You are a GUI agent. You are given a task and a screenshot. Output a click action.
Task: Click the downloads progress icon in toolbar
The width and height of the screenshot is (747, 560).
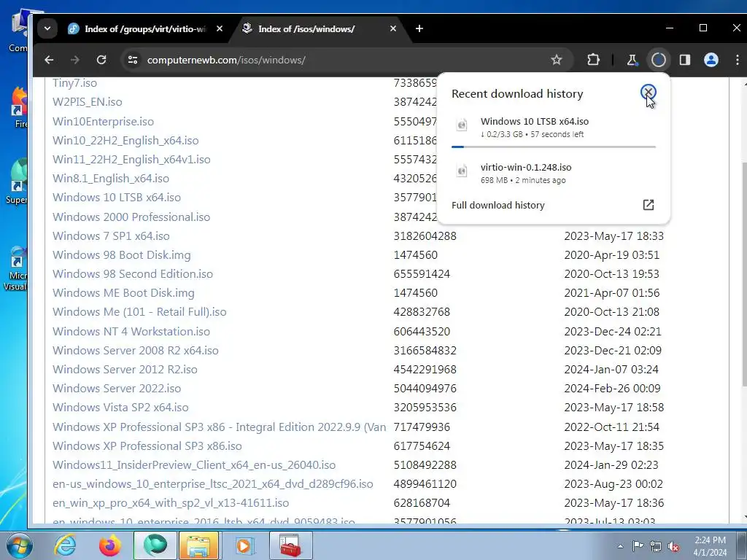click(x=659, y=60)
